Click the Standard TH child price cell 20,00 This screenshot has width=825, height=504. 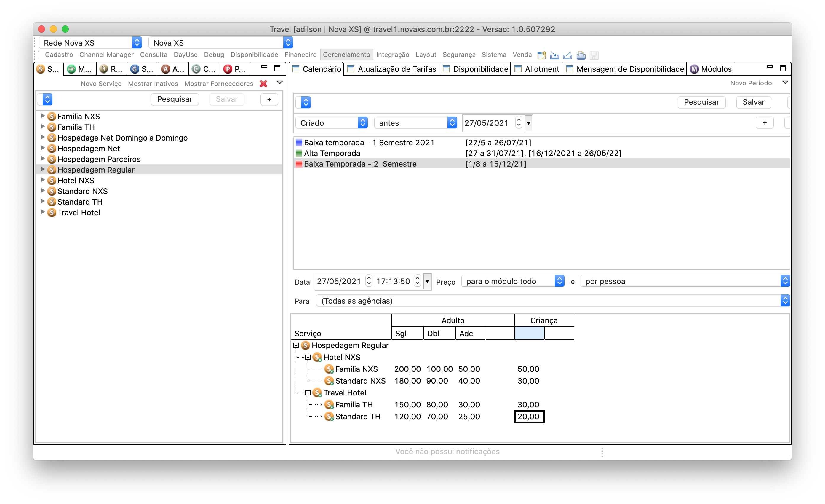pos(529,416)
